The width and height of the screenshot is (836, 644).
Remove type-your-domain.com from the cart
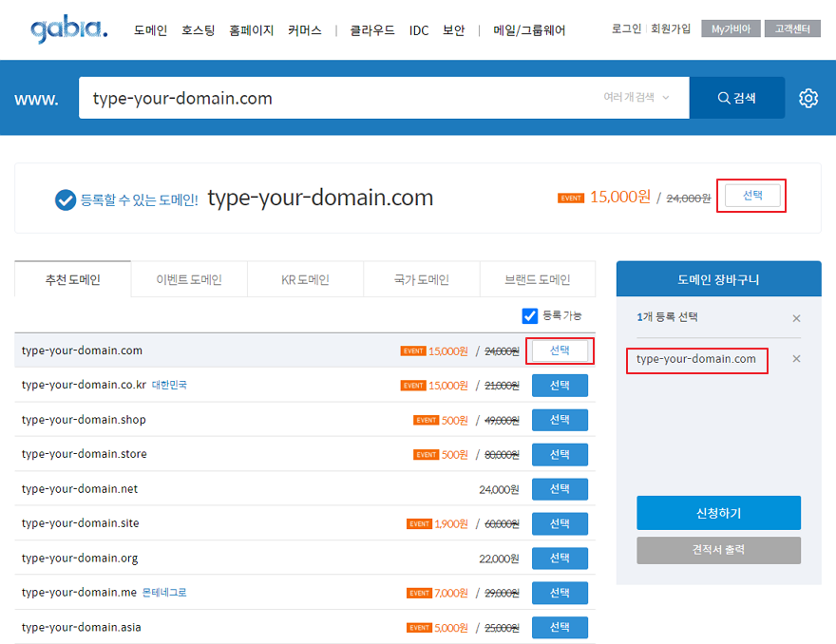coord(796,359)
